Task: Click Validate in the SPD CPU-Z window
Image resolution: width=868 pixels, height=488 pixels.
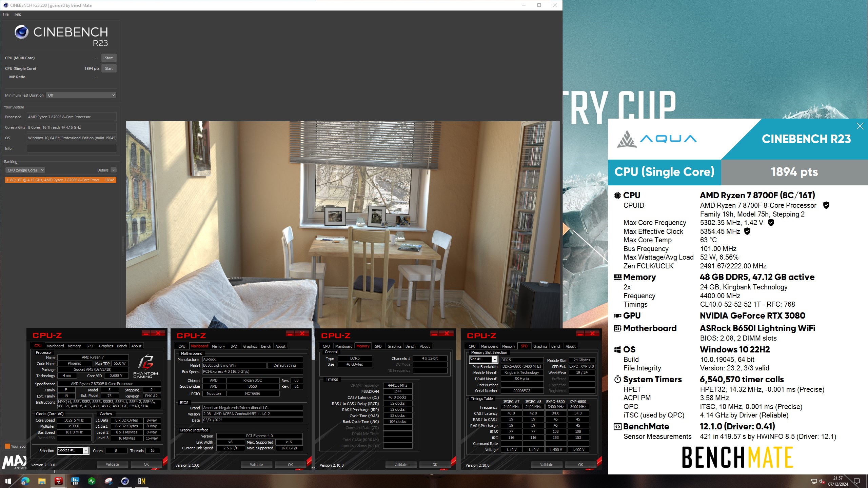Action: click(x=547, y=465)
